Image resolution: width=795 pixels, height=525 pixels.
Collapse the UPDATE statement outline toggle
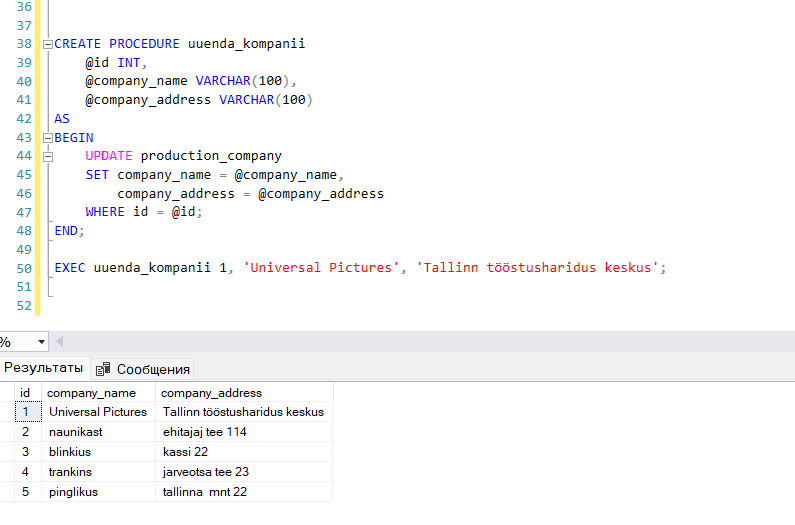pos(48,156)
